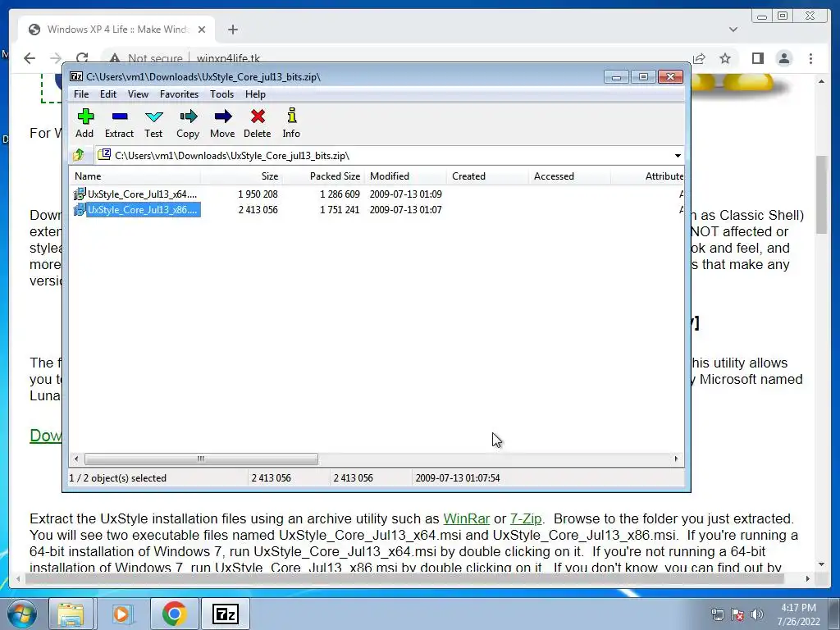This screenshot has height=630, width=840.
Task: Sort by Packed Size column
Action: [x=323, y=176]
